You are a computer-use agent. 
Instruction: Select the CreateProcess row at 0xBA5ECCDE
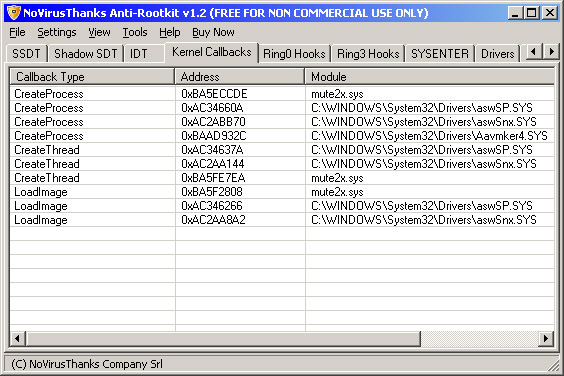tap(282, 94)
